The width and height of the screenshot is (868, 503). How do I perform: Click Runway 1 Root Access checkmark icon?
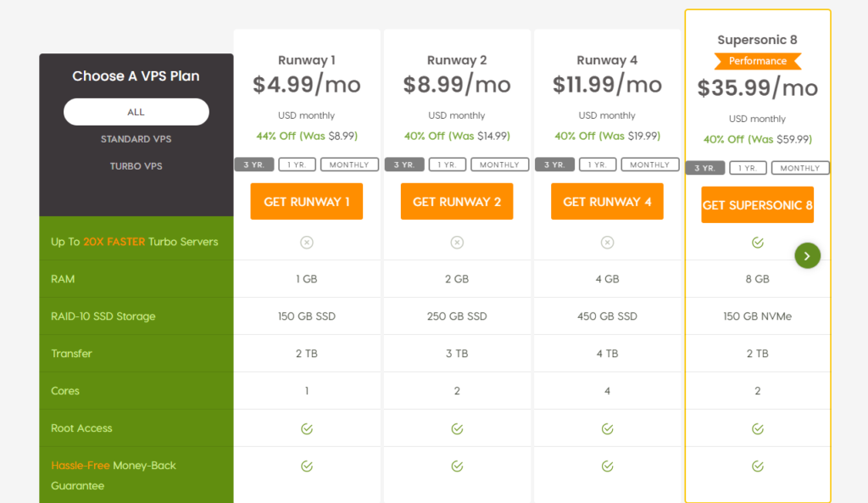tap(307, 428)
